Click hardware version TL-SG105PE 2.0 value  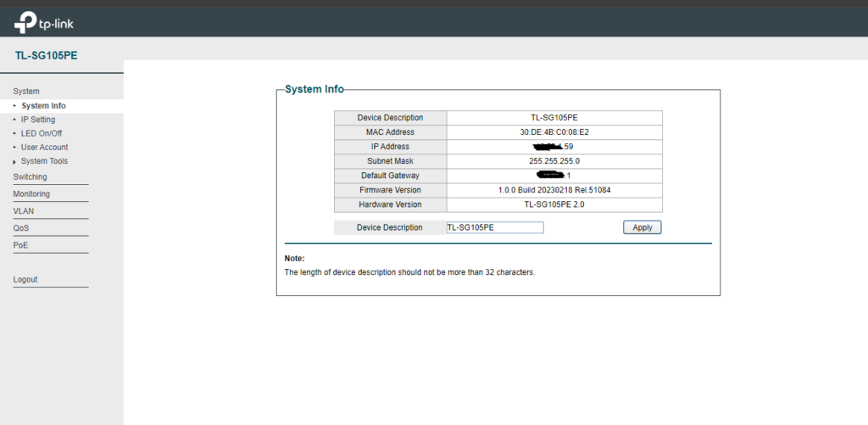pyautogui.click(x=554, y=204)
